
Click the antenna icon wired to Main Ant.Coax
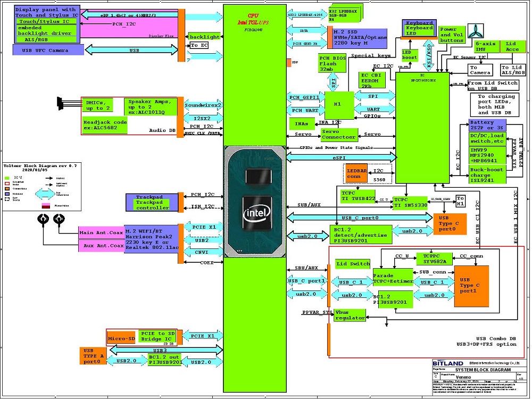pyautogui.click(x=59, y=220)
